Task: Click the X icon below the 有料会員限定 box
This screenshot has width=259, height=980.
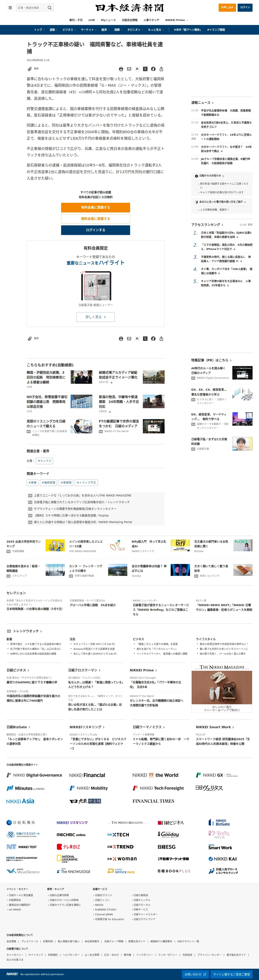Action: pyautogui.click(x=145, y=339)
